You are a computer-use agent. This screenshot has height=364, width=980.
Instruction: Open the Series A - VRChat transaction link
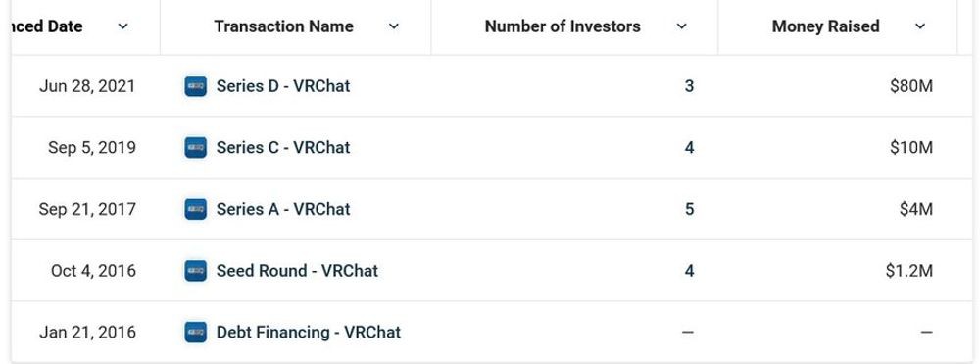tap(283, 209)
